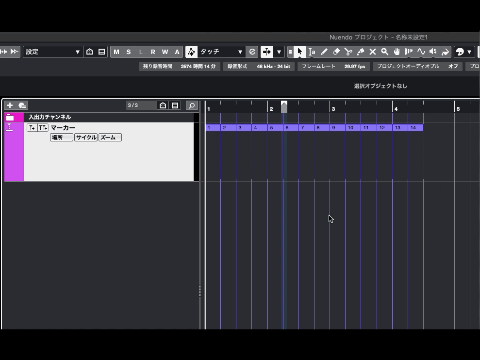Viewport: 480px width, 360px height.
Task: Click the track list camera icon
Action: (163, 105)
